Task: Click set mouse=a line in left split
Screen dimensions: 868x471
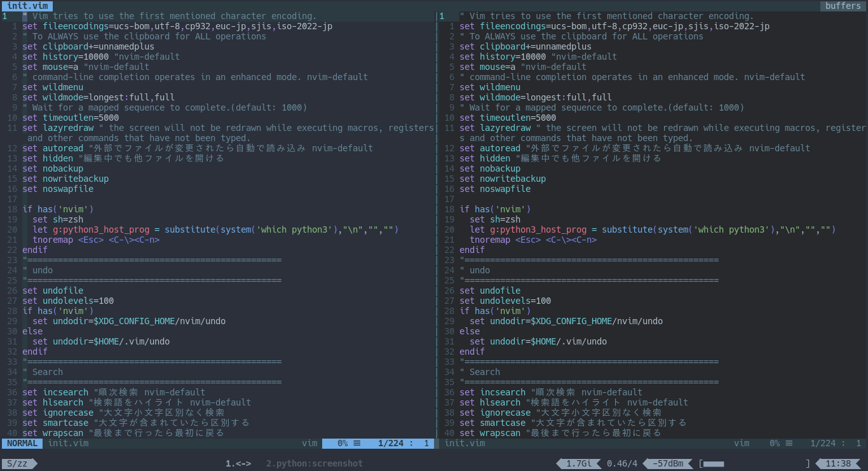Action: coord(86,67)
